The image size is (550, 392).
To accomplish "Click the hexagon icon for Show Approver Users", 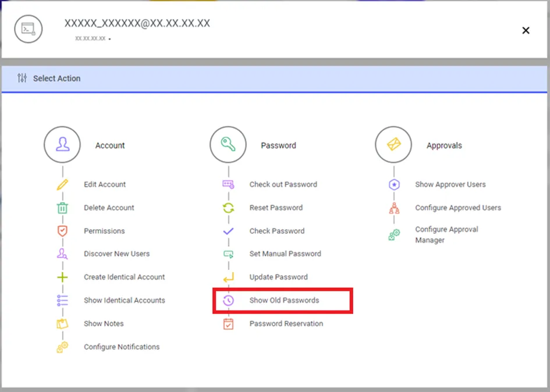I will click(x=394, y=184).
